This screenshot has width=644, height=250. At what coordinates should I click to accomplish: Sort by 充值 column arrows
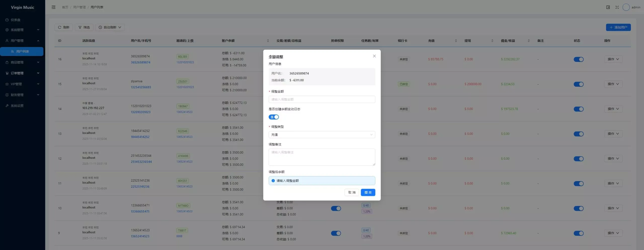click(x=456, y=41)
